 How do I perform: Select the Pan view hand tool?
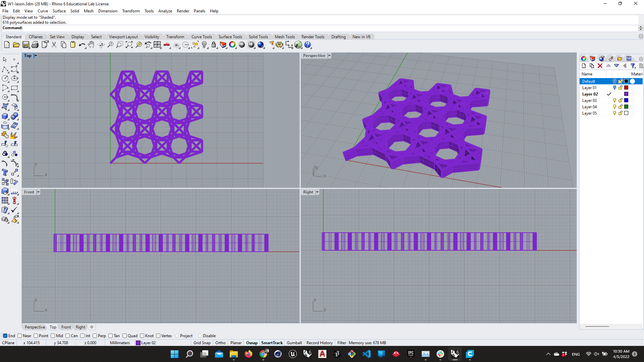91,45
